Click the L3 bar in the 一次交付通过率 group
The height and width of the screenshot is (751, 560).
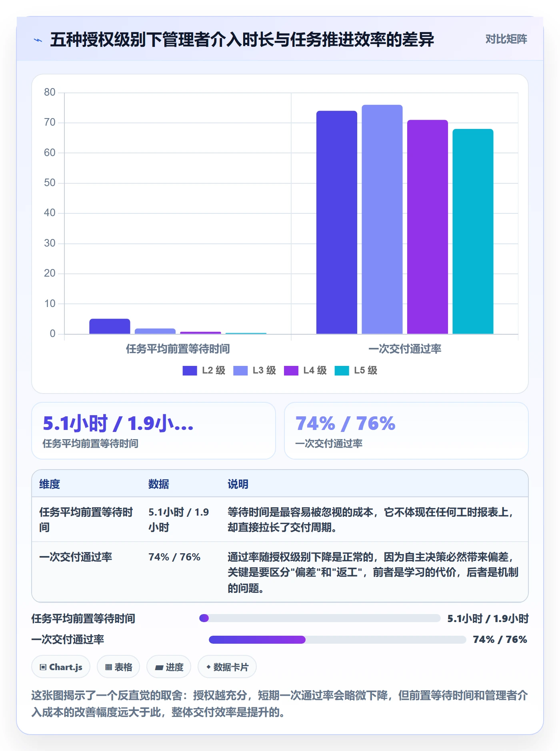tap(382, 219)
